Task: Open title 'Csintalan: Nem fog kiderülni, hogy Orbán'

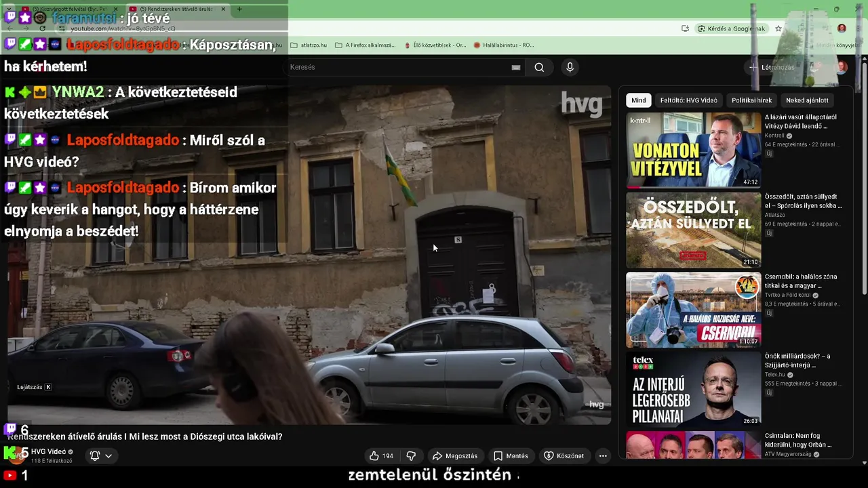Action: click(x=798, y=441)
